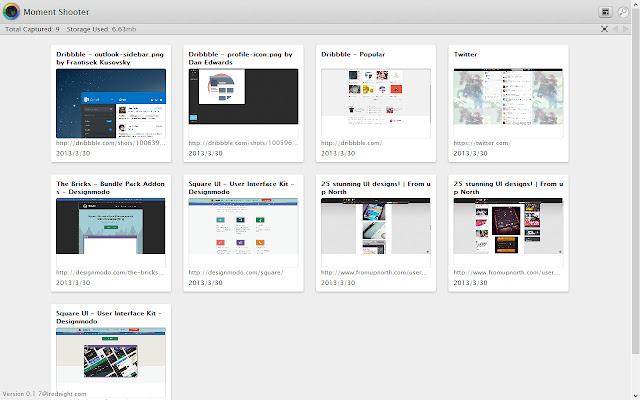The width and height of the screenshot is (640, 400).
Task: Click the 2013/3/30 date under The Bricks card
Action: [x=73, y=282]
